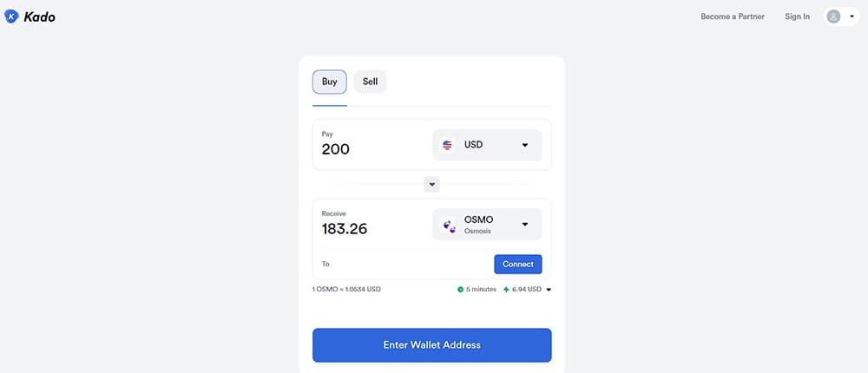
Task: Click the Receive amount field showing 183.26
Action: coord(371,224)
